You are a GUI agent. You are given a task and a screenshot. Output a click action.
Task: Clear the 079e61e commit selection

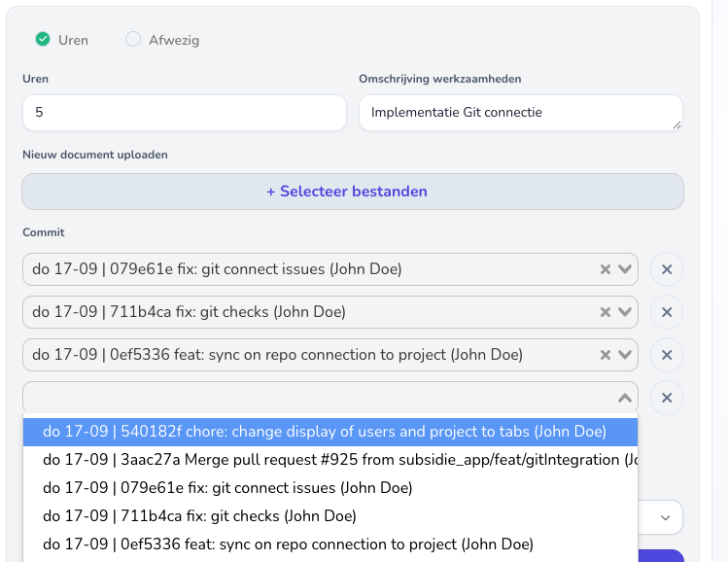coord(605,269)
